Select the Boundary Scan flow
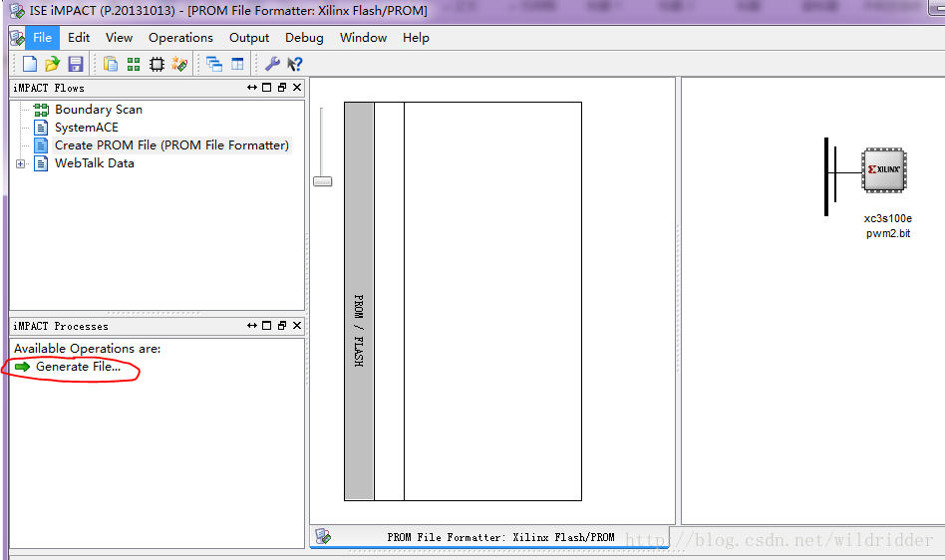This screenshot has width=945, height=560. (x=99, y=110)
